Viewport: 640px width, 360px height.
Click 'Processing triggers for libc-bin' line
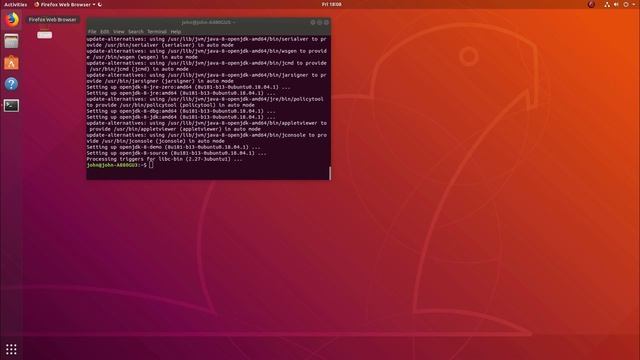tap(164, 159)
